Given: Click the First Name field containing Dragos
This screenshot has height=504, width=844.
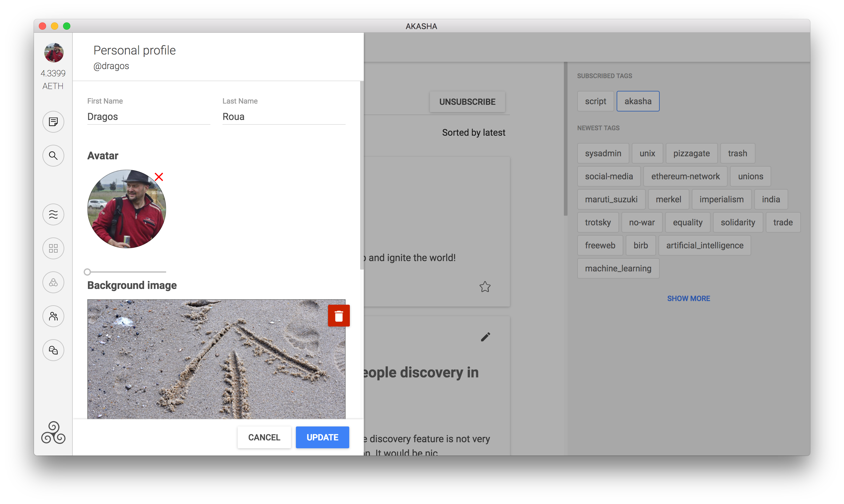Looking at the screenshot, I should click(x=149, y=117).
